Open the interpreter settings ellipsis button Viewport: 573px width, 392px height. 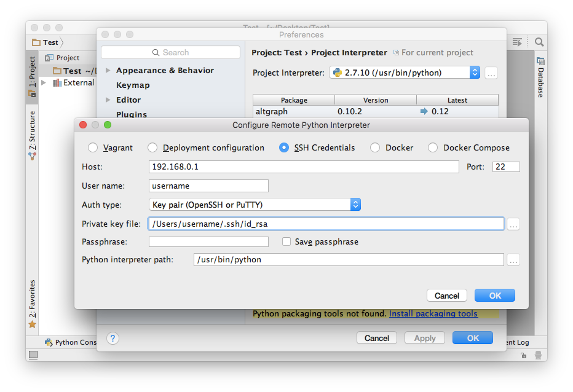pyautogui.click(x=491, y=73)
